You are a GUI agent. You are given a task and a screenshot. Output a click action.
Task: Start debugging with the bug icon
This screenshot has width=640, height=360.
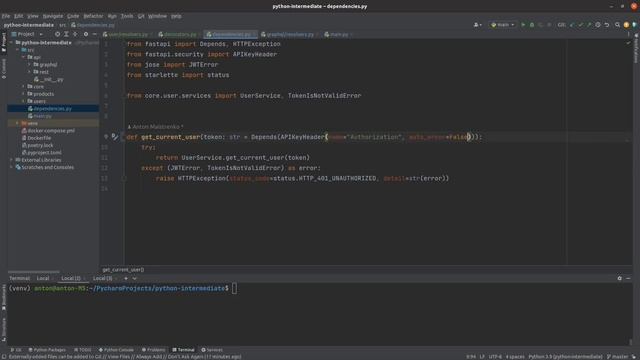pos(532,25)
